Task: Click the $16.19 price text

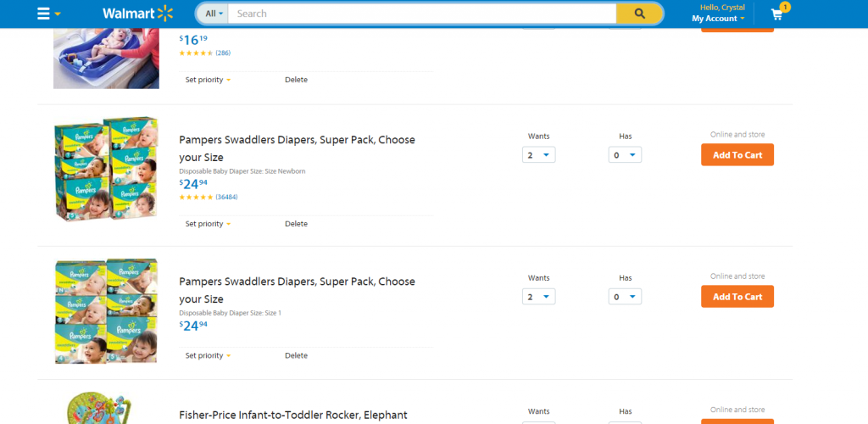Action: (193, 40)
